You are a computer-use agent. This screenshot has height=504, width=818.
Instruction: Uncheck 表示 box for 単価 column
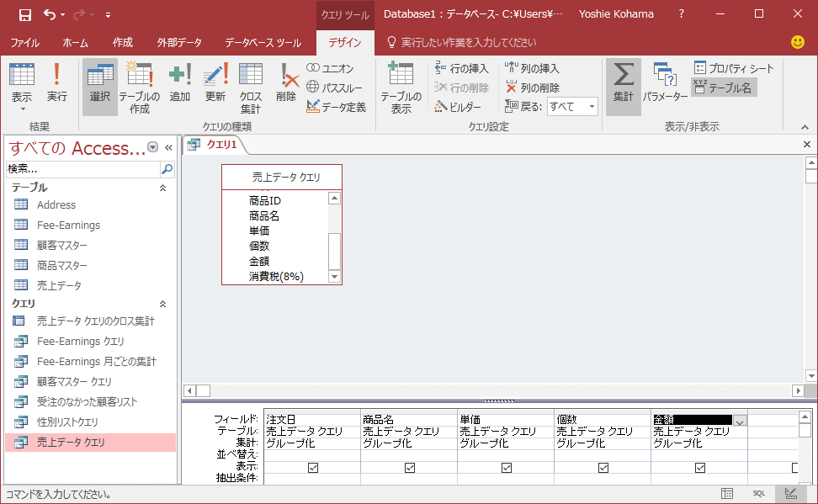click(507, 468)
